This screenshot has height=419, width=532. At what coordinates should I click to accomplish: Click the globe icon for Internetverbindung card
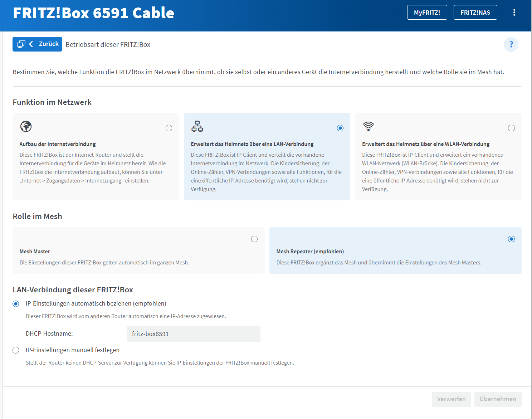pyautogui.click(x=26, y=126)
